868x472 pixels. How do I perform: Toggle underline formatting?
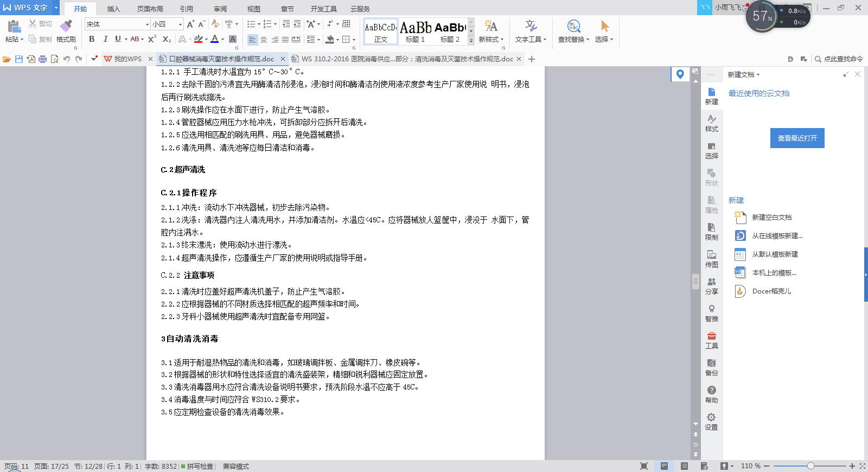click(118, 39)
